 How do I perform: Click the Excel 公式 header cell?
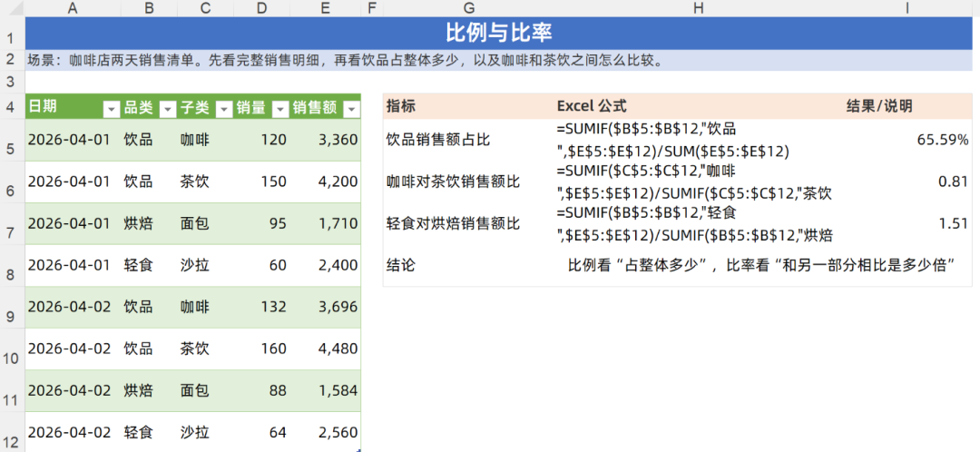tap(698, 106)
